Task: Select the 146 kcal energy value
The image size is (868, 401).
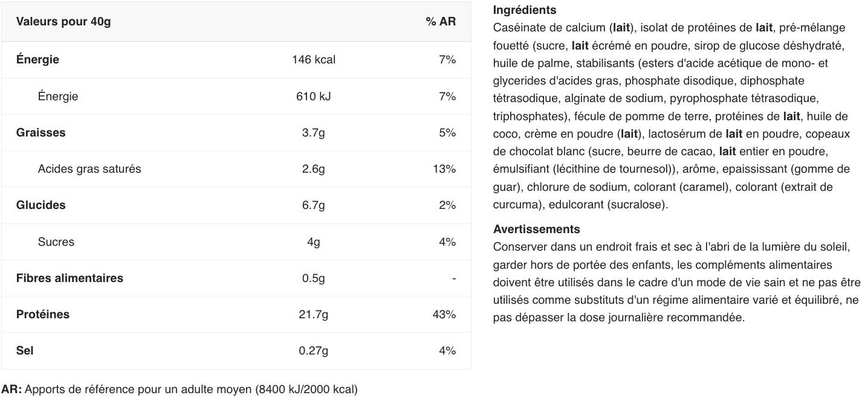Action: tap(313, 60)
